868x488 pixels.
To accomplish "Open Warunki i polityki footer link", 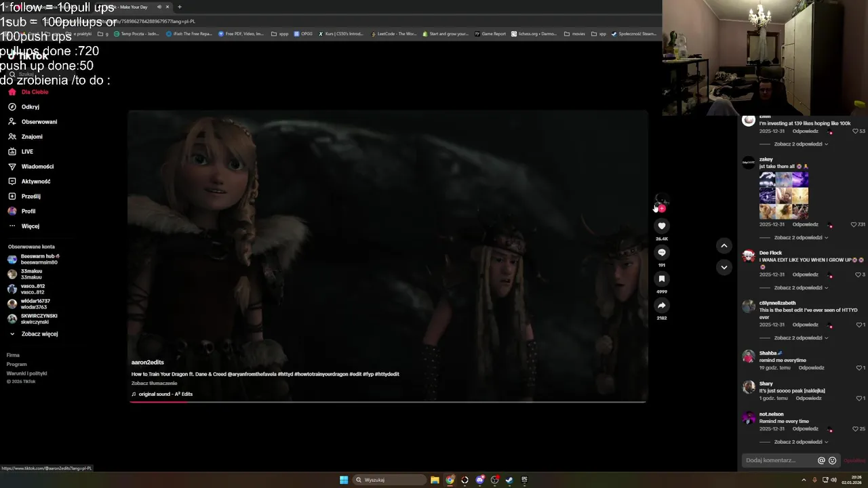I will tap(26, 373).
